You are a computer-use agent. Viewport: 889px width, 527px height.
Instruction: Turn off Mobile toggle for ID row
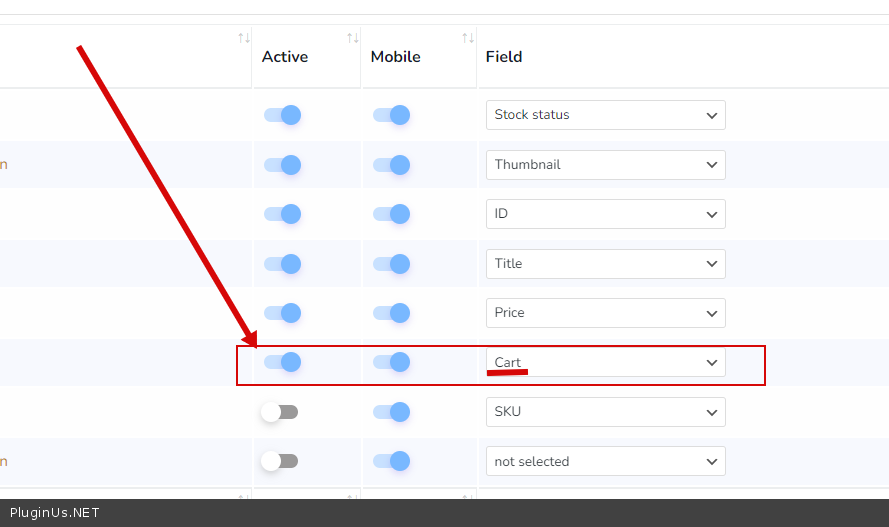(391, 214)
